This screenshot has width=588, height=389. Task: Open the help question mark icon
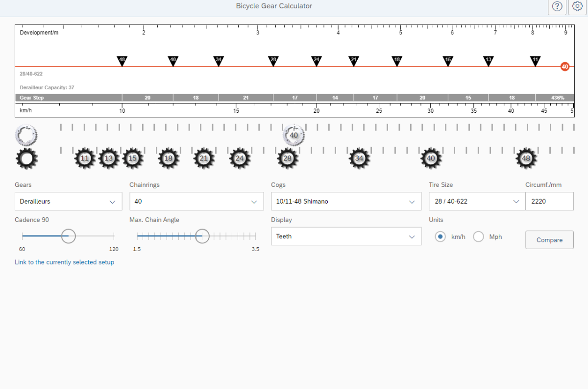(x=557, y=6)
